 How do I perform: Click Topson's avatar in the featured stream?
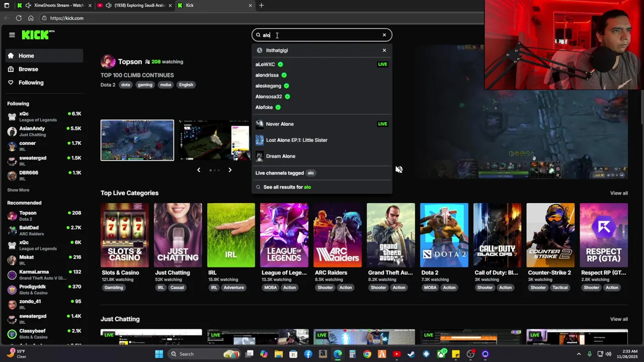(x=108, y=62)
